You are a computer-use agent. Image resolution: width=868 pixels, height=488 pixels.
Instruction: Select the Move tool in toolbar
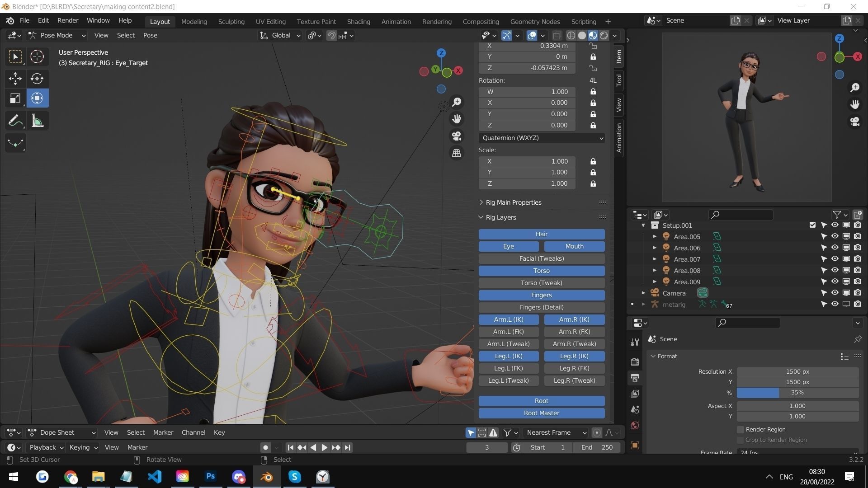(15, 79)
